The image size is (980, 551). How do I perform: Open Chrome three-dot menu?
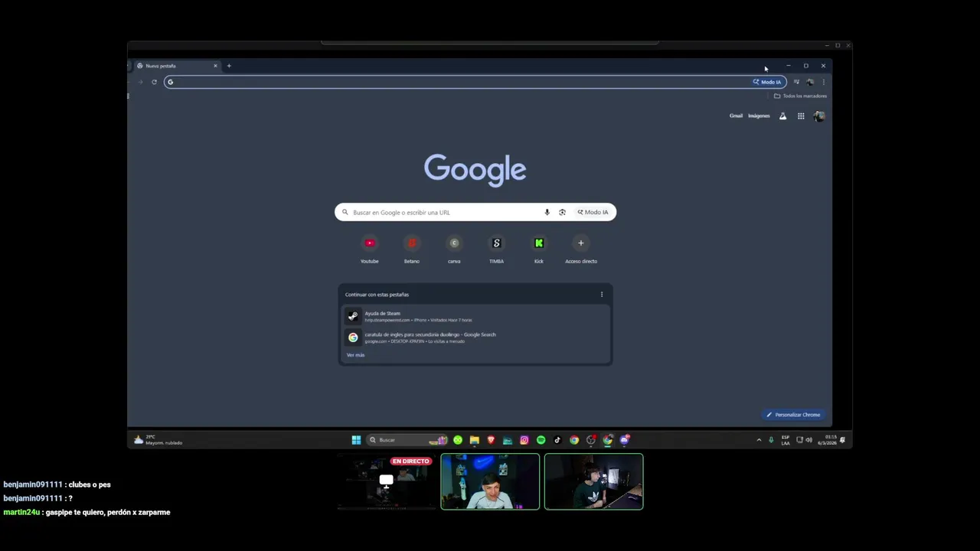click(x=823, y=82)
